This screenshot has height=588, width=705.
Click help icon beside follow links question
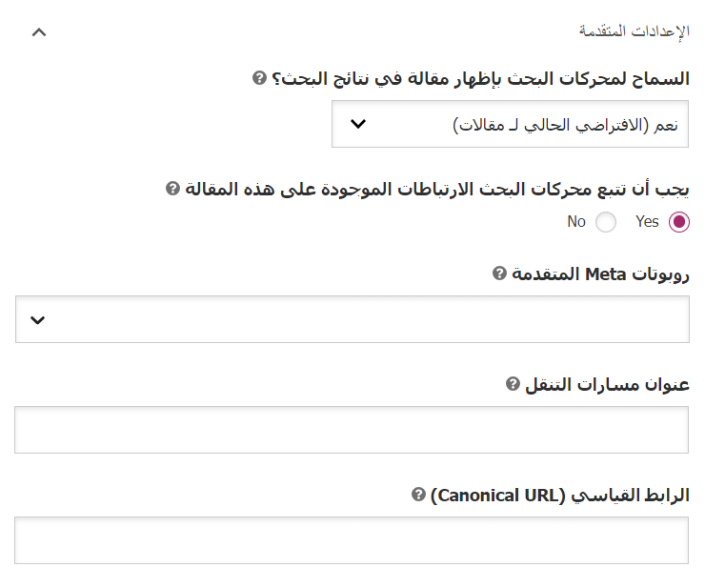pyautogui.click(x=172, y=189)
